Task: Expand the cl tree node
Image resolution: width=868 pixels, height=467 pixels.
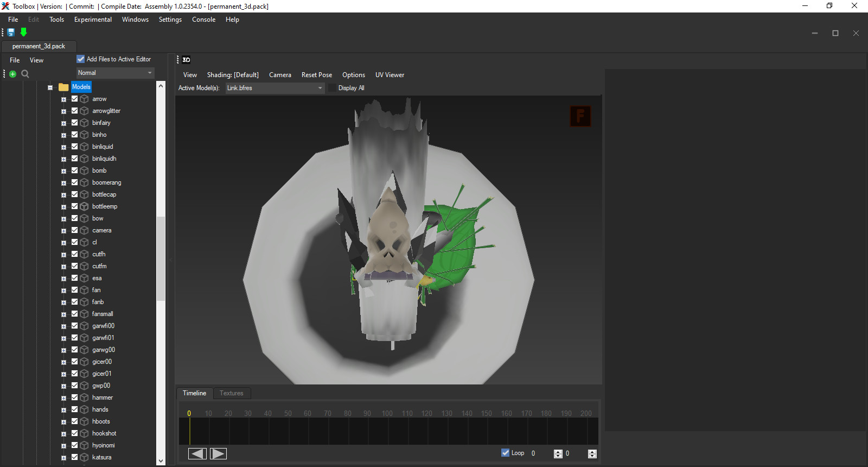Action: click(x=63, y=243)
